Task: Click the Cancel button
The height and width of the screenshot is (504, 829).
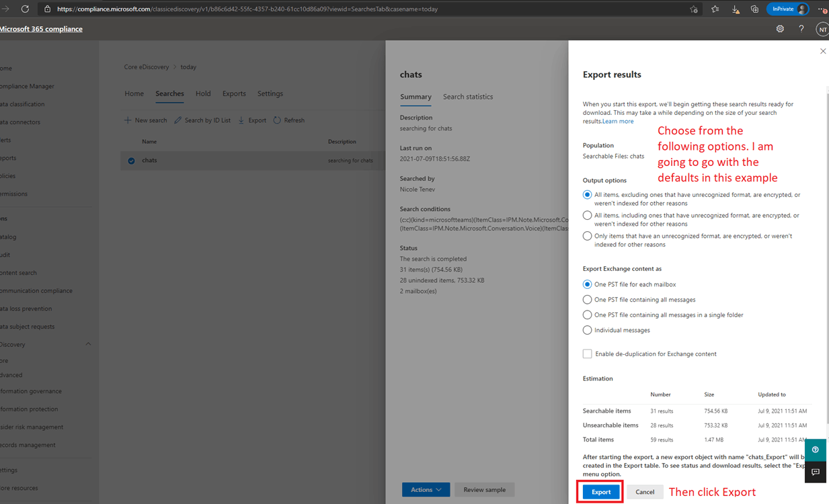Action: click(645, 492)
